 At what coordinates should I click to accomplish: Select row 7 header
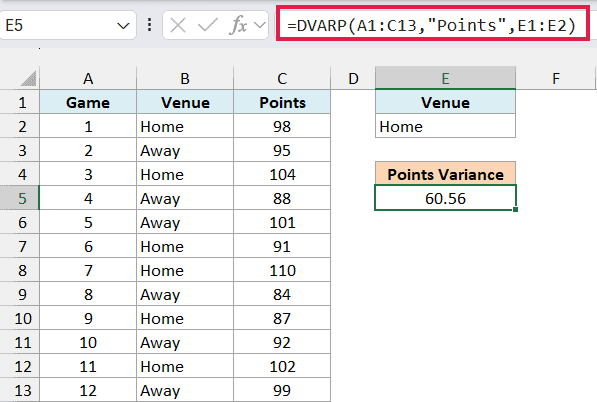coord(20,246)
